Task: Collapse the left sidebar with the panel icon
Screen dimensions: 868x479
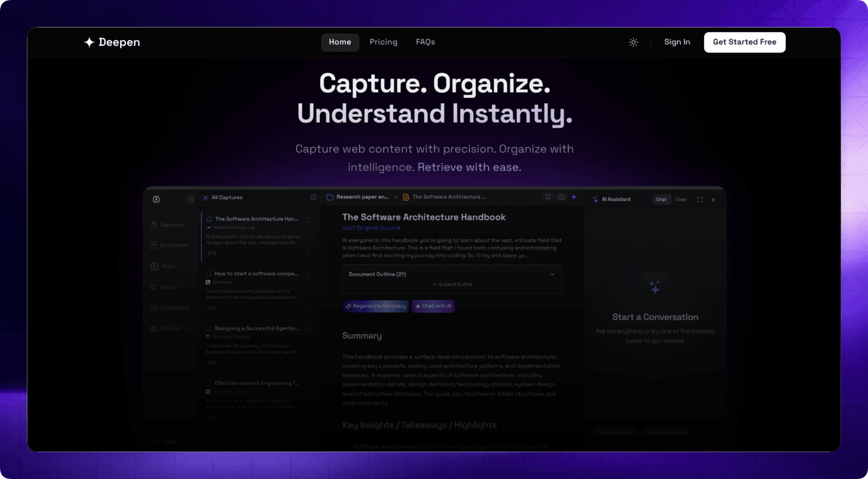Action: [191, 199]
